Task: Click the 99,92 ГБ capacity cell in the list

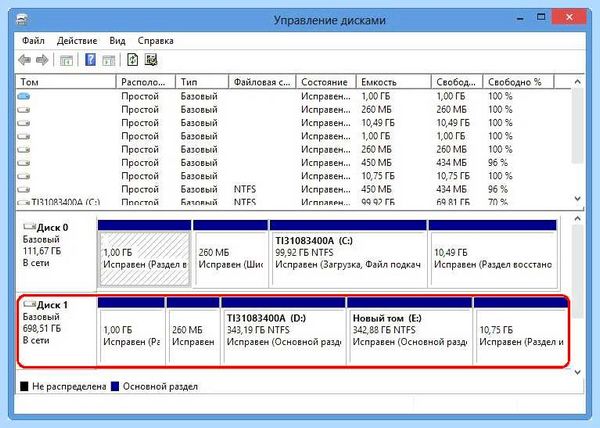Action: 378,202
